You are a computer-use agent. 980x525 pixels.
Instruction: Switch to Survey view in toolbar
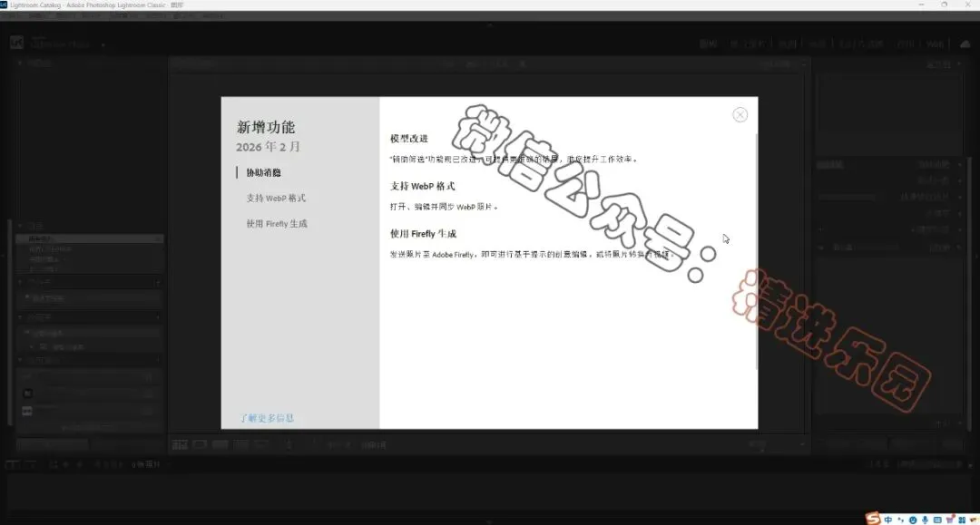pyautogui.click(x=240, y=444)
